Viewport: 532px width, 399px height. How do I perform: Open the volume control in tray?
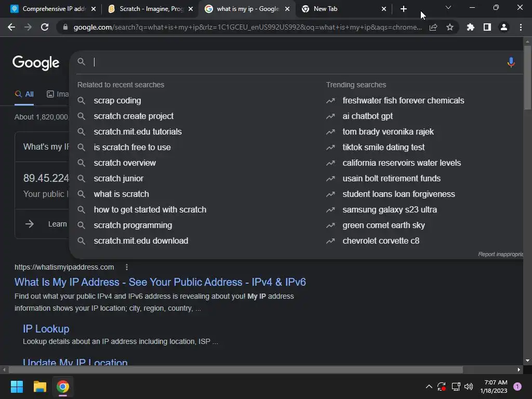469,387
